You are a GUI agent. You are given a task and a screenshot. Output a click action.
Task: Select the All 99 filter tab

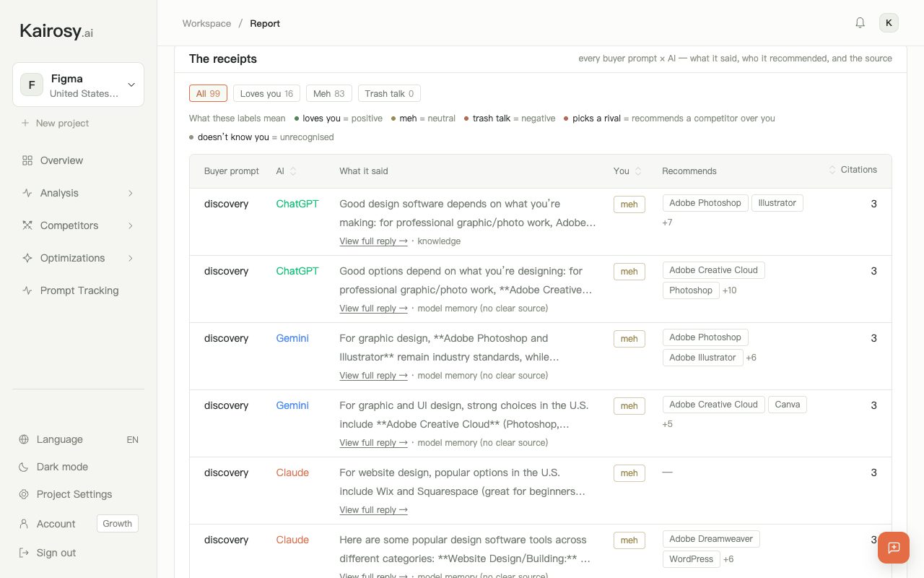click(209, 94)
